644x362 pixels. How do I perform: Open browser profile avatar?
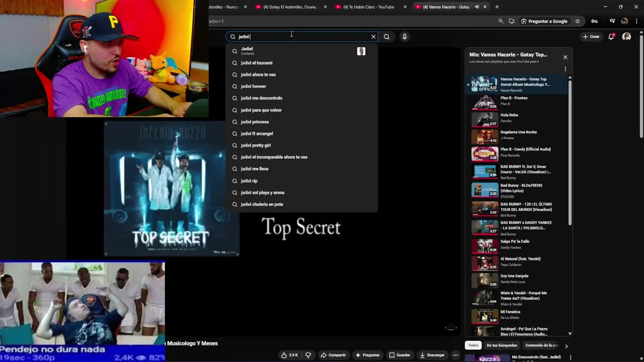coord(624,21)
